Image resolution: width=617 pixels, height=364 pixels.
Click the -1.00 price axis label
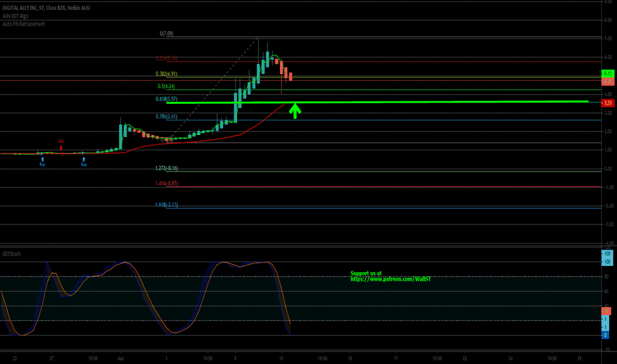[x=608, y=187]
